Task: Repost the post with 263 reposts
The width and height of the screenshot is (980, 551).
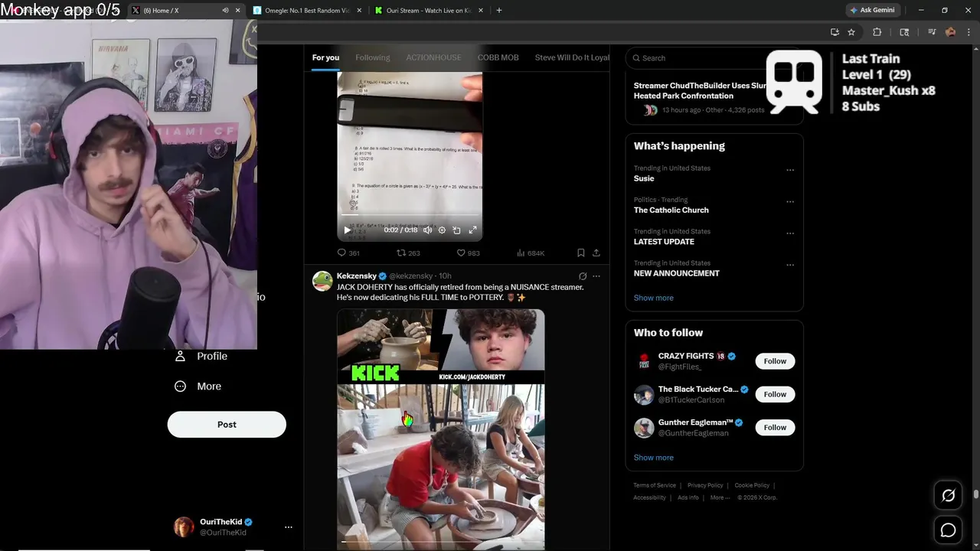Action: pos(408,253)
